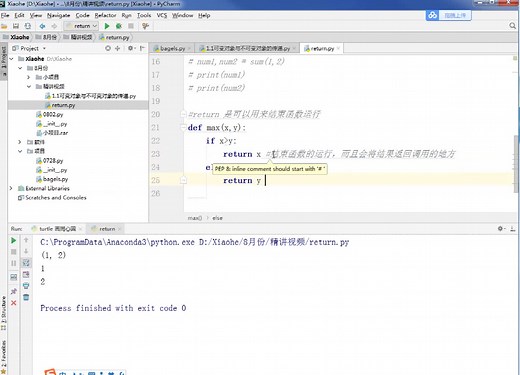Click scroll-from-source target icon in Project panel
The image size is (520, 375).
coord(108,48)
